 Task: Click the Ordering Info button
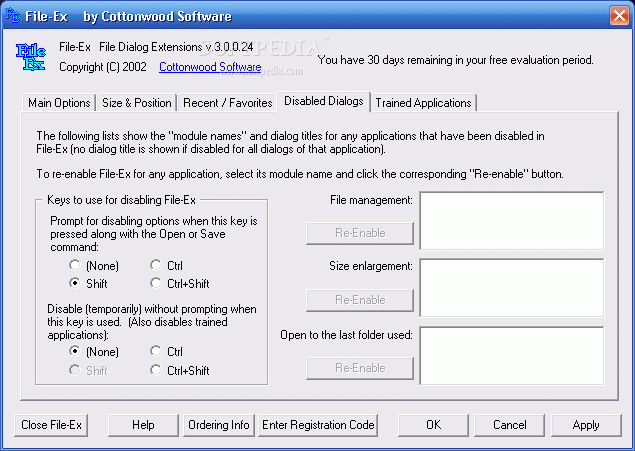point(219,425)
